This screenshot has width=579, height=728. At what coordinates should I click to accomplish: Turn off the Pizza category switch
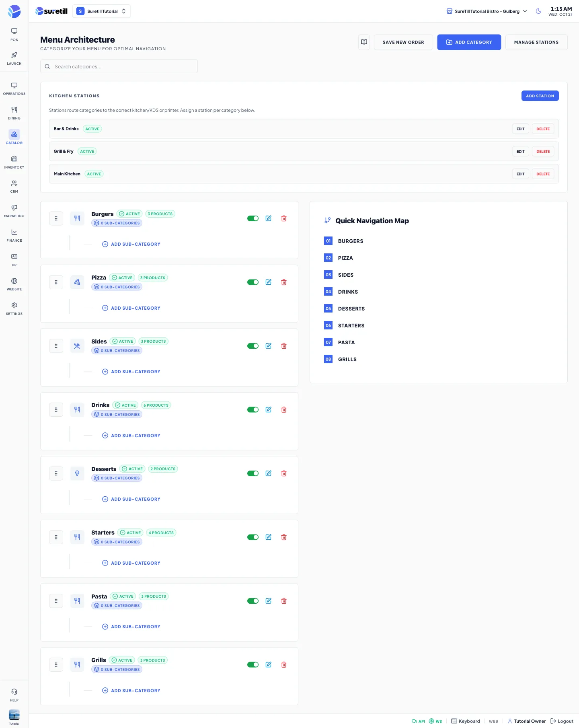(x=253, y=282)
